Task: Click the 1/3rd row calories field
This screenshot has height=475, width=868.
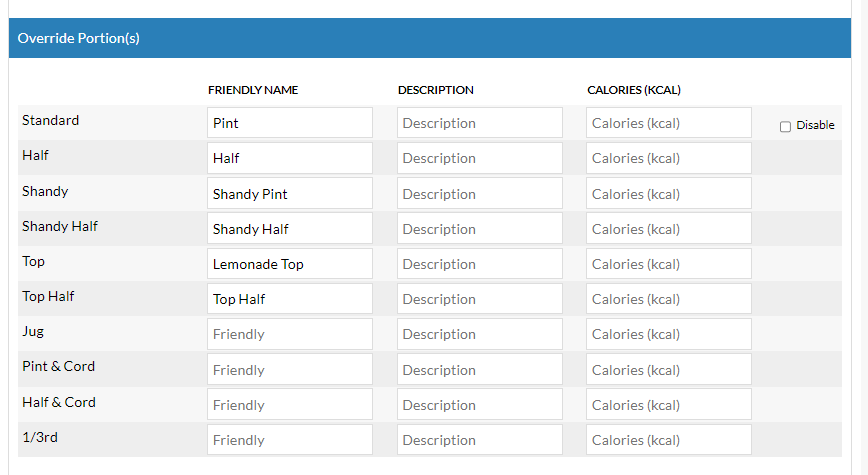Action: coord(668,440)
